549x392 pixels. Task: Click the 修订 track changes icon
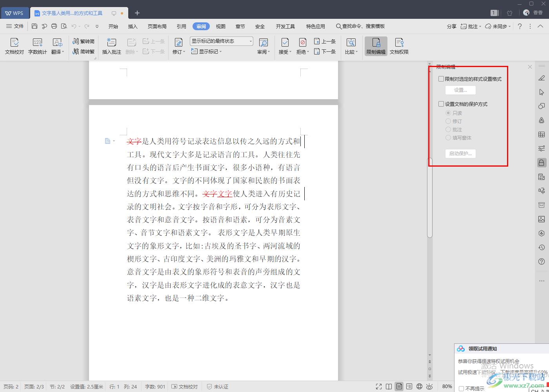[178, 42]
